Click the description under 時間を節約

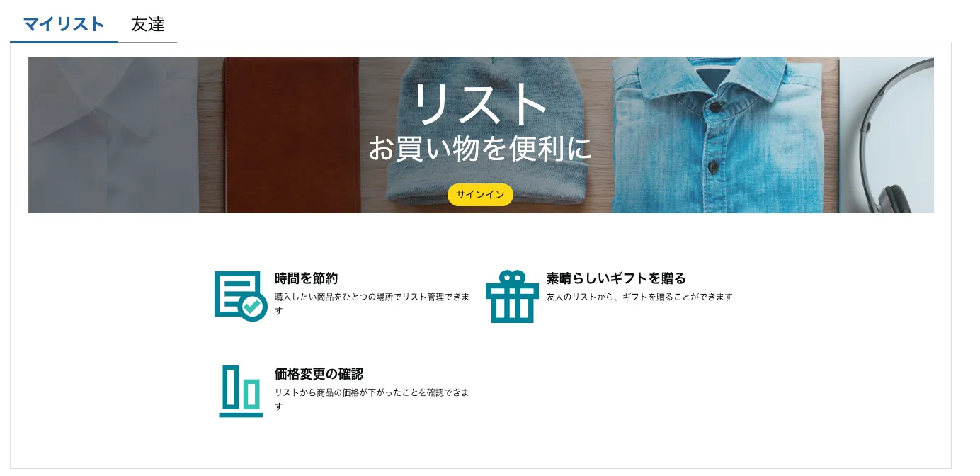(x=372, y=304)
